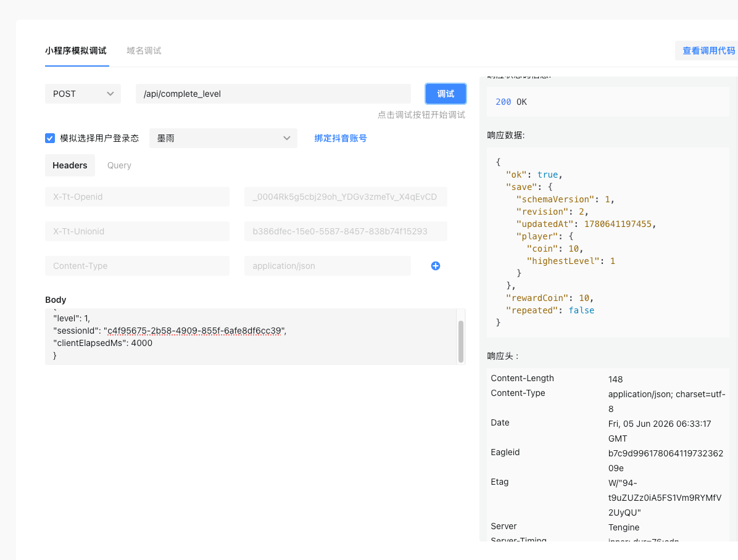
Task: Click the "revision": 2 response line
Action: point(552,212)
